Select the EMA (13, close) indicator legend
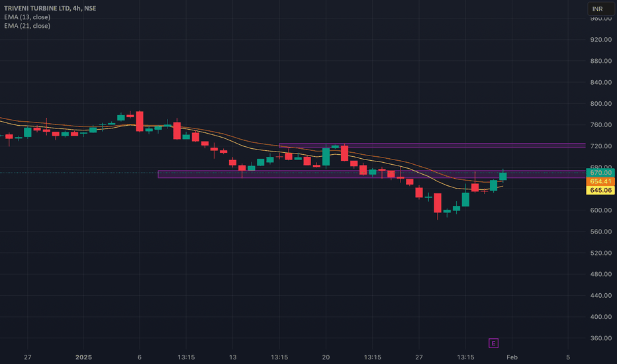This screenshot has width=617, height=364. [x=27, y=17]
